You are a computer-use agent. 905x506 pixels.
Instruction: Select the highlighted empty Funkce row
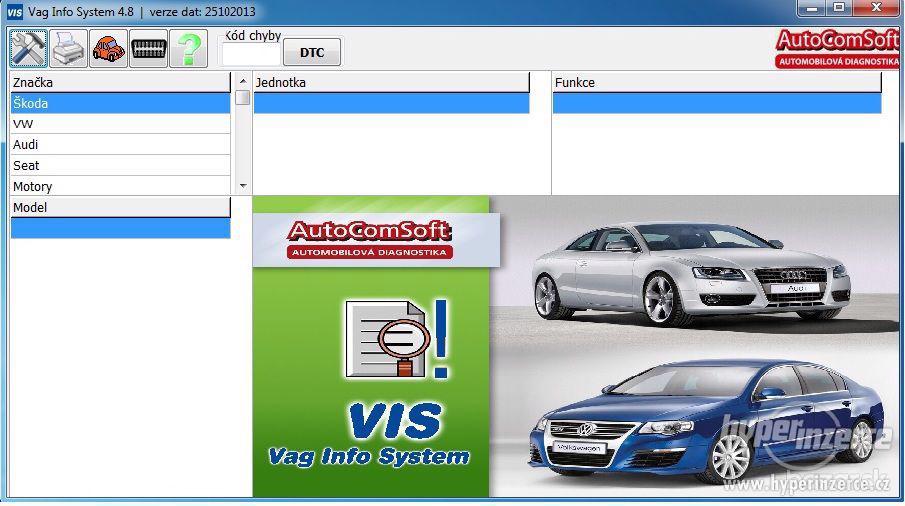717,103
